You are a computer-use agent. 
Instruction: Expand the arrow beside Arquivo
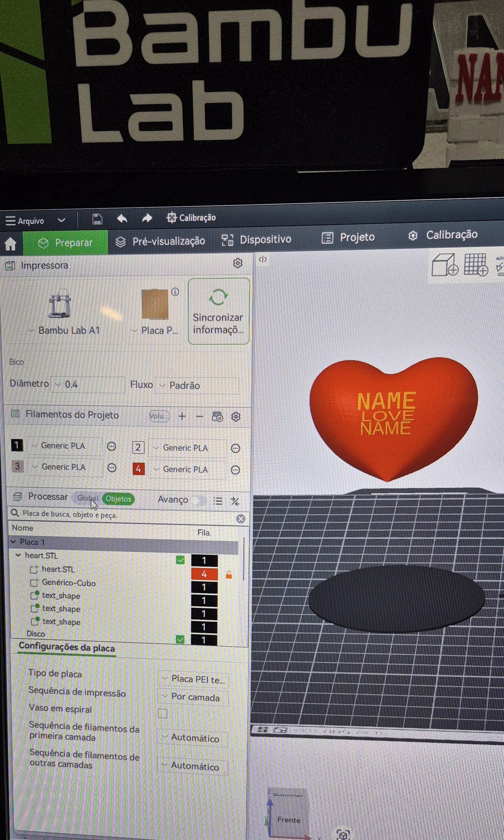click(x=61, y=220)
